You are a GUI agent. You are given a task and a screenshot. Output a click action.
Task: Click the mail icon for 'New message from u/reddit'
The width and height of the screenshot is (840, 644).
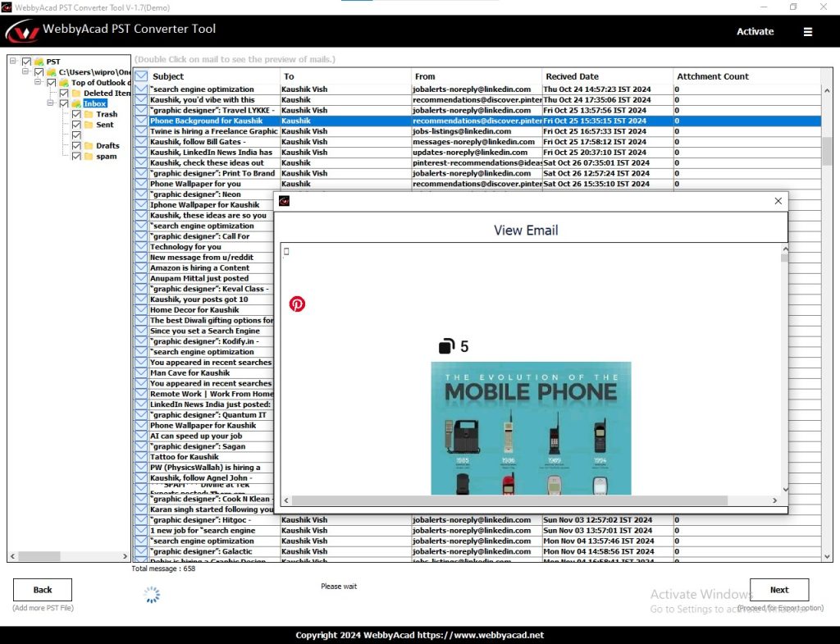[x=141, y=258]
